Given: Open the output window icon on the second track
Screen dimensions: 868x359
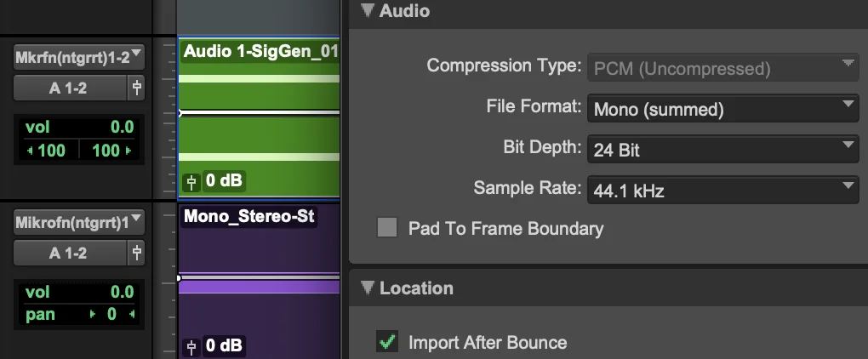Looking at the screenshot, I should (136, 254).
